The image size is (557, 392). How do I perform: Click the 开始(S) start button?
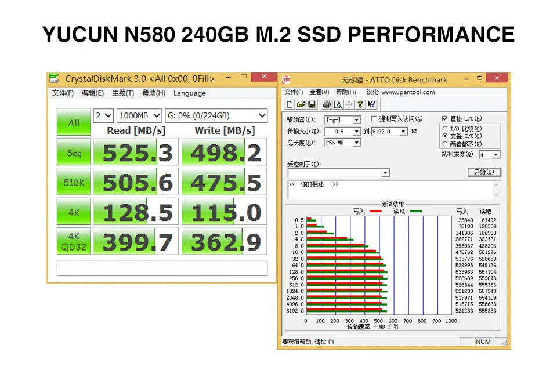(x=484, y=172)
